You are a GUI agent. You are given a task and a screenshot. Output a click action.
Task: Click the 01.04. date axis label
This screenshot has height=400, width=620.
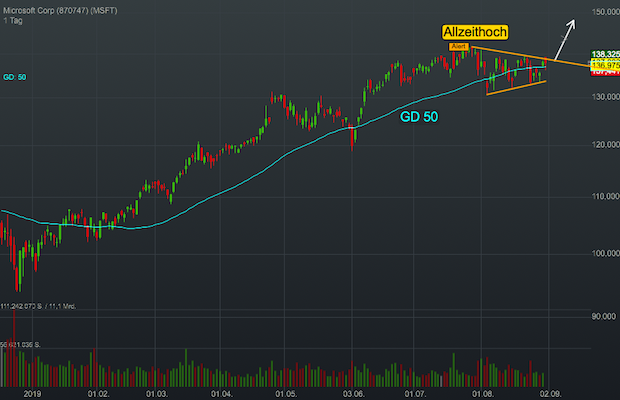coord(221,394)
